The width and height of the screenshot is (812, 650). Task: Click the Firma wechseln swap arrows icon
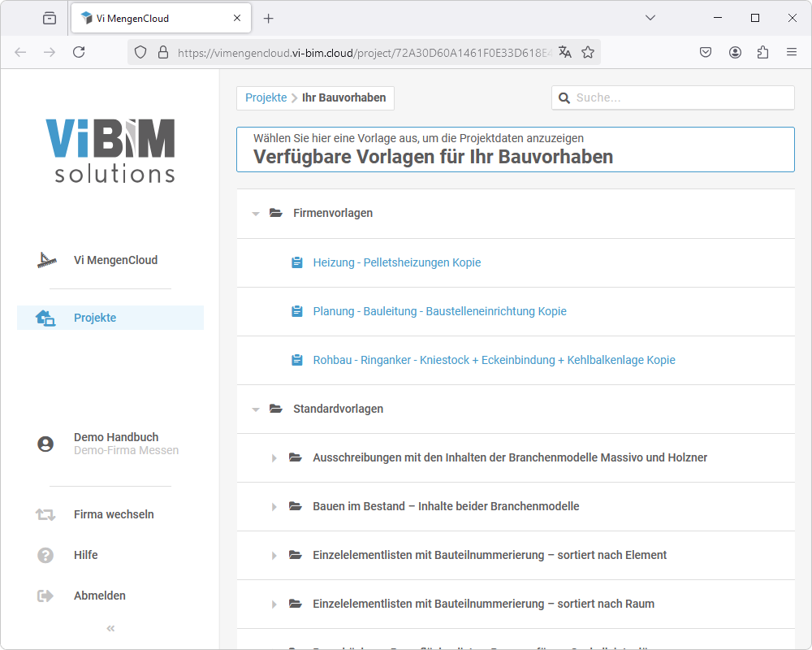tap(45, 514)
